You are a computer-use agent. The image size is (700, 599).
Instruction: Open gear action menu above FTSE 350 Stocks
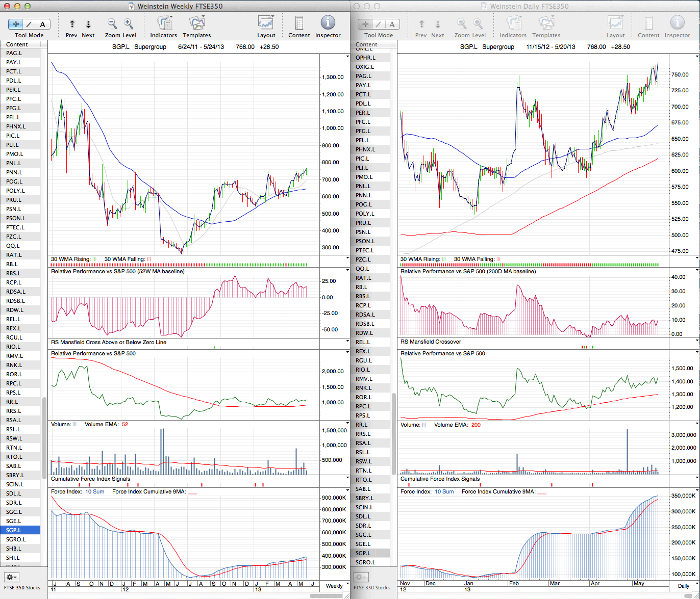tap(11, 577)
